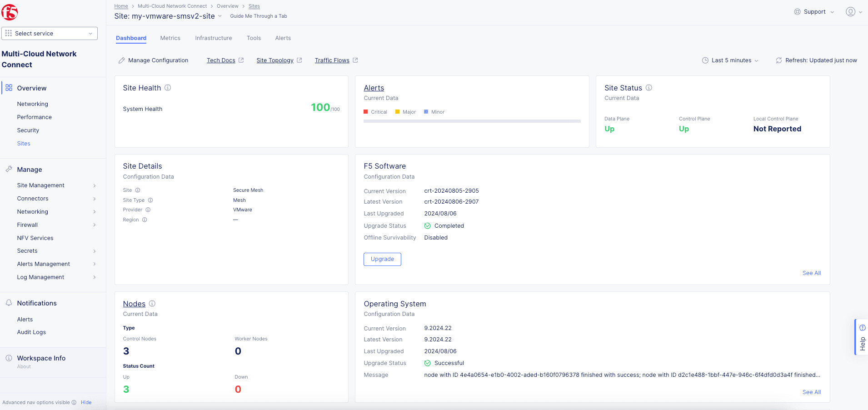The image size is (868, 410).
Task: Expand the Support menu chevron
Action: pos(832,12)
